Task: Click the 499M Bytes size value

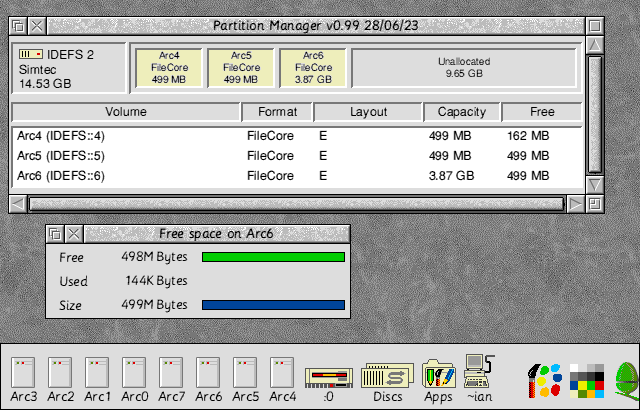Action: click(x=154, y=305)
